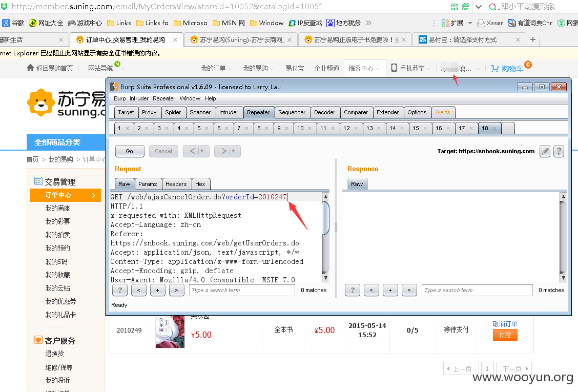Click response search next match button
Image resolution: width=578 pixels, height=392 pixels.
tap(409, 290)
